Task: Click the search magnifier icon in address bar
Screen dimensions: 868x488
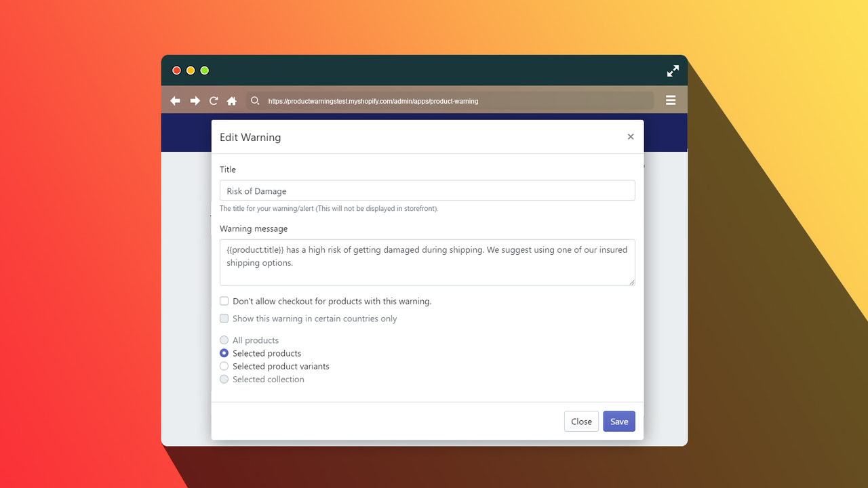Action: (255, 100)
